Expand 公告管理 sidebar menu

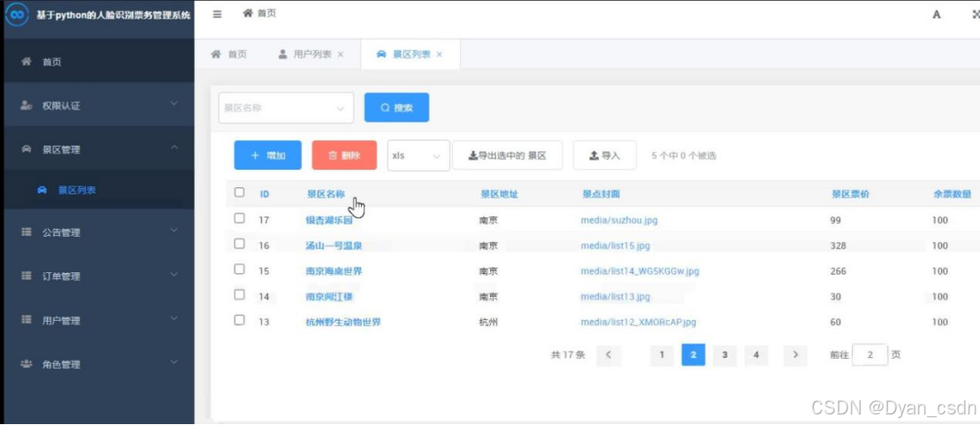(174, 231)
